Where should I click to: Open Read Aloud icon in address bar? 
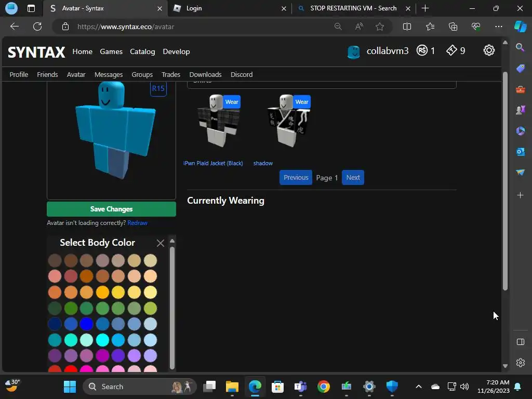[359, 26]
